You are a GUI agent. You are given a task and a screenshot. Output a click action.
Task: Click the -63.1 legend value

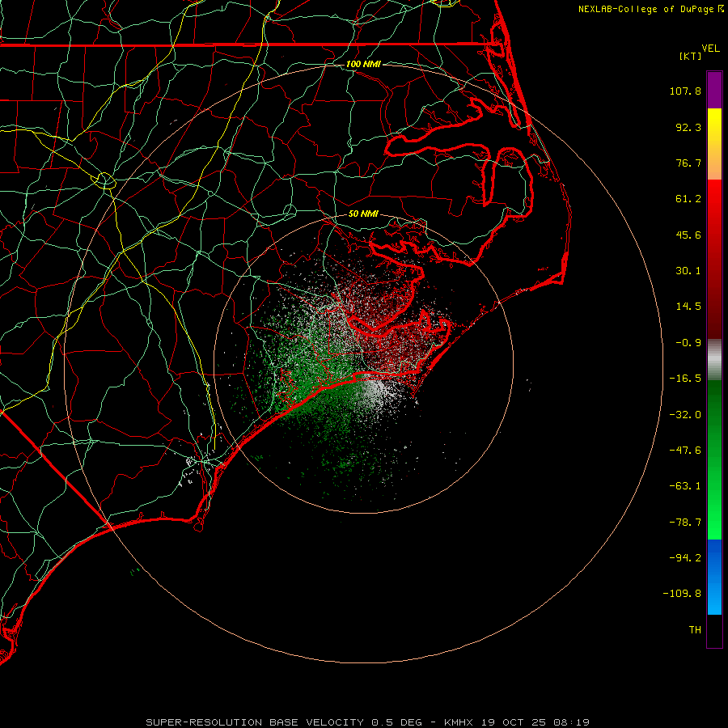tap(685, 486)
